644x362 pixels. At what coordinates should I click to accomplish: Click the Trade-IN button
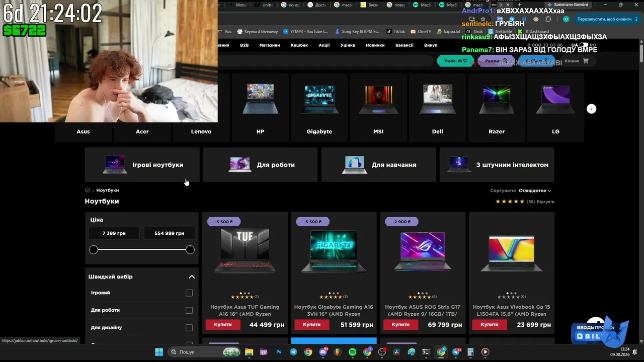pyautogui.click(x=455, y=61)
